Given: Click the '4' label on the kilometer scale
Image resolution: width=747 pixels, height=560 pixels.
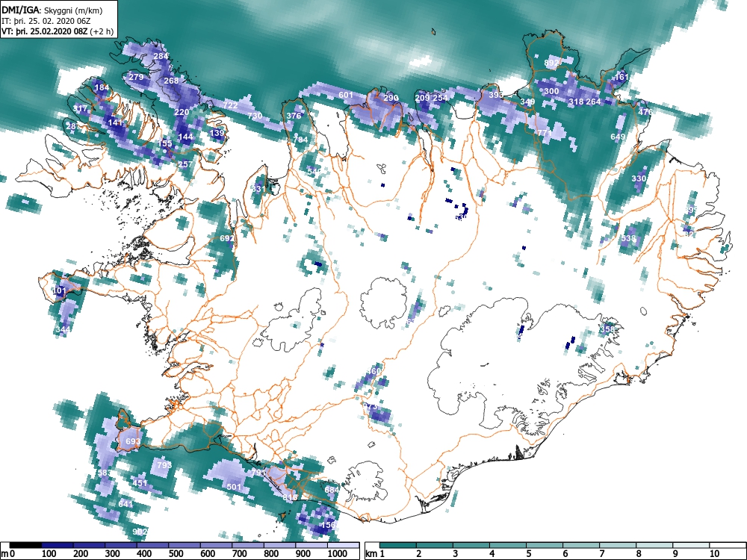Looking at the screenshot, I should point(492,554).
